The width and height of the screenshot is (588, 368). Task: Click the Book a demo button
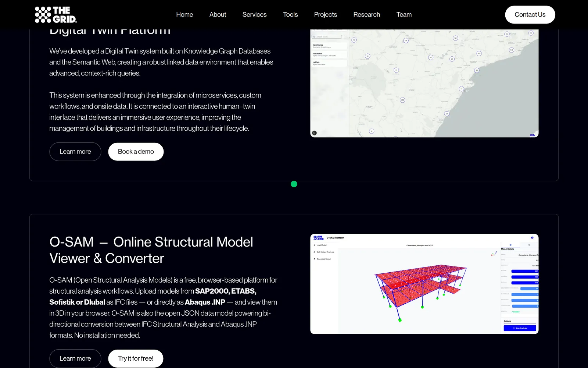(136, 152)
